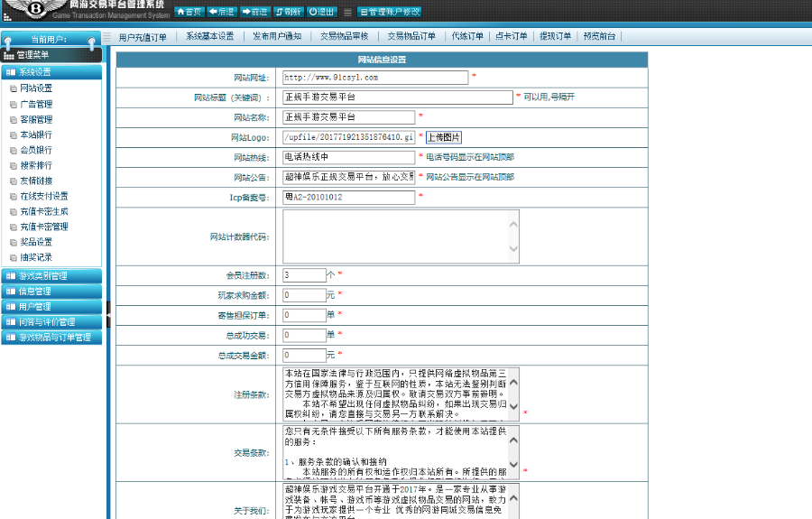This screenshot has width=812, height=519.
Task: Open 在线支付设置 in the sidebar
Action: (x=44, y=196)
